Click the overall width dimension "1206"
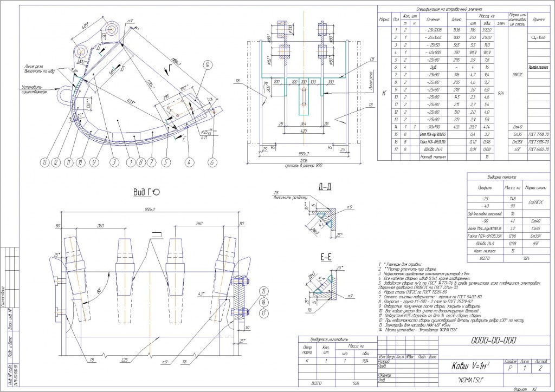 304,161
